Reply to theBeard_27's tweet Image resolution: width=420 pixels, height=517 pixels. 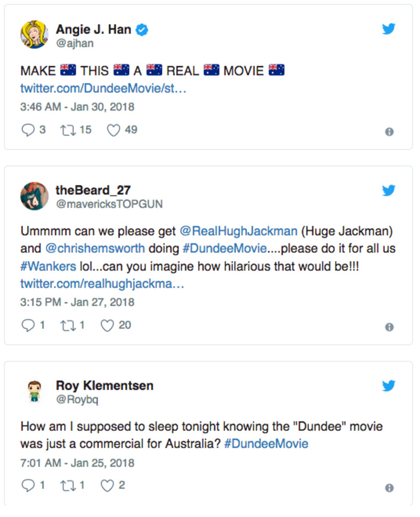[x=28, y=326]
